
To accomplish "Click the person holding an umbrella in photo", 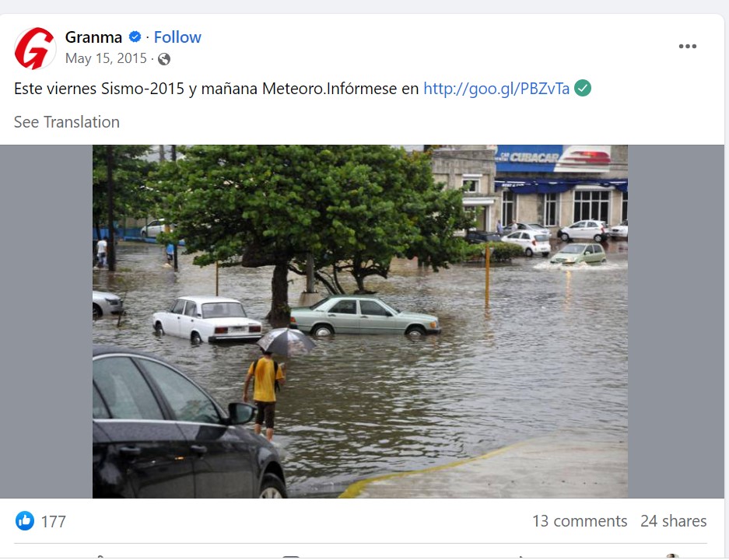I will pyautogui.click(x=265, y=385).
